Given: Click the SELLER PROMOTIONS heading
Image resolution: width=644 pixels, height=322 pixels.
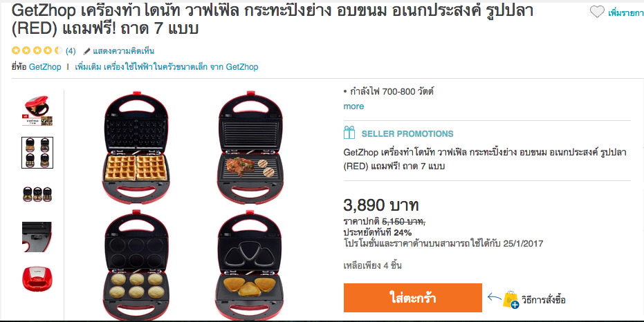Looking at the screenshot, I should point(407,134).
